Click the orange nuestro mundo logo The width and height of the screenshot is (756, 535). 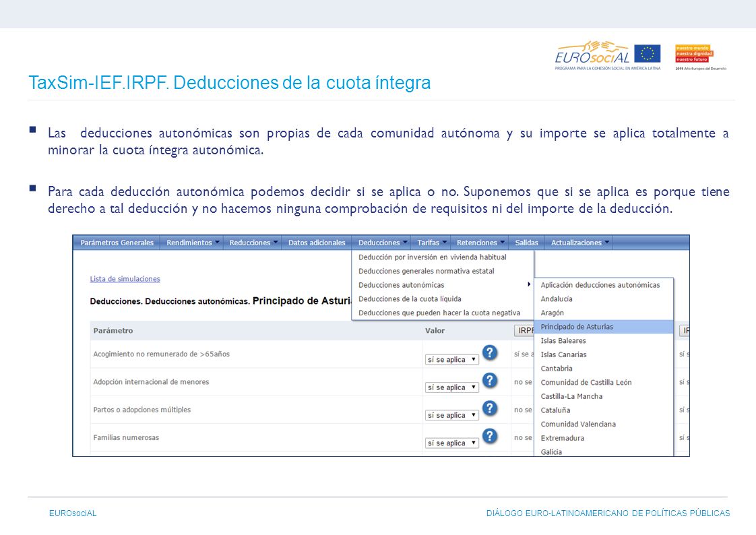[x=694, y=53]
